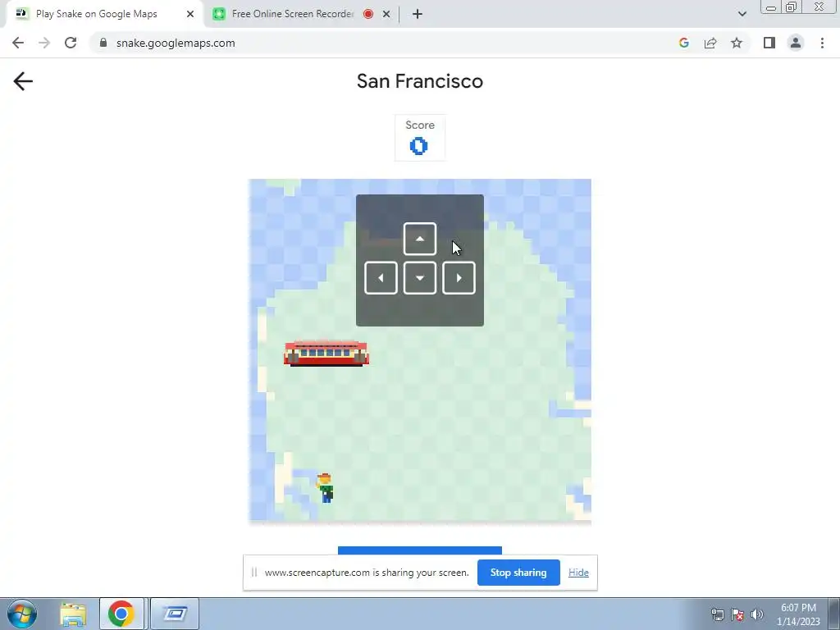840x630 pixels.
Task: Hide the screen sharing notification
Action: [x=578, y=573]
